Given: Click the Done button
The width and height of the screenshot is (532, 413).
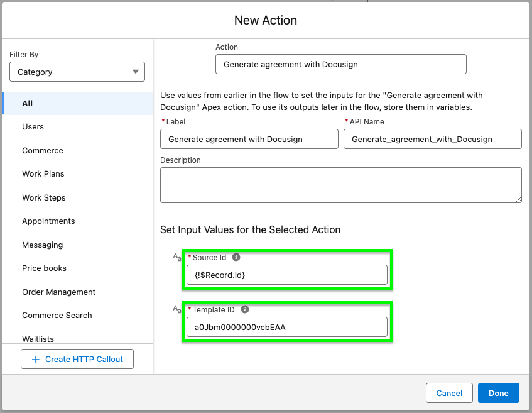Looking at the screenshot, I should pos(498,393).
